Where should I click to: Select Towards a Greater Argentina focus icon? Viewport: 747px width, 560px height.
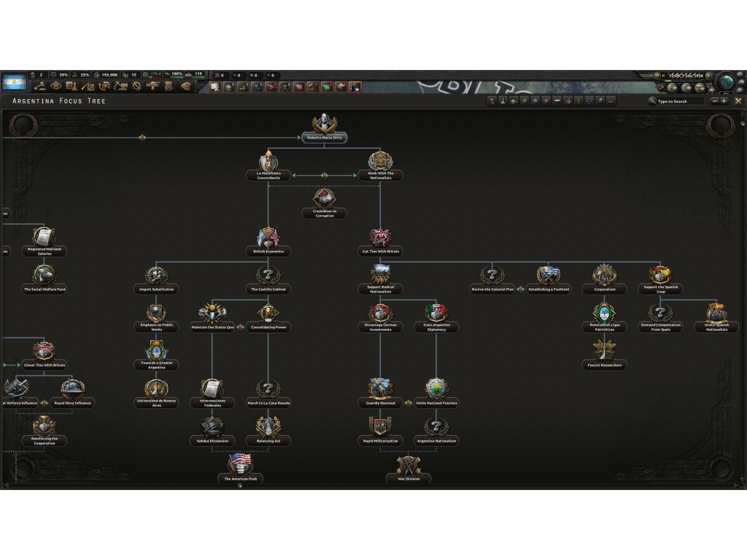(156, 349)
